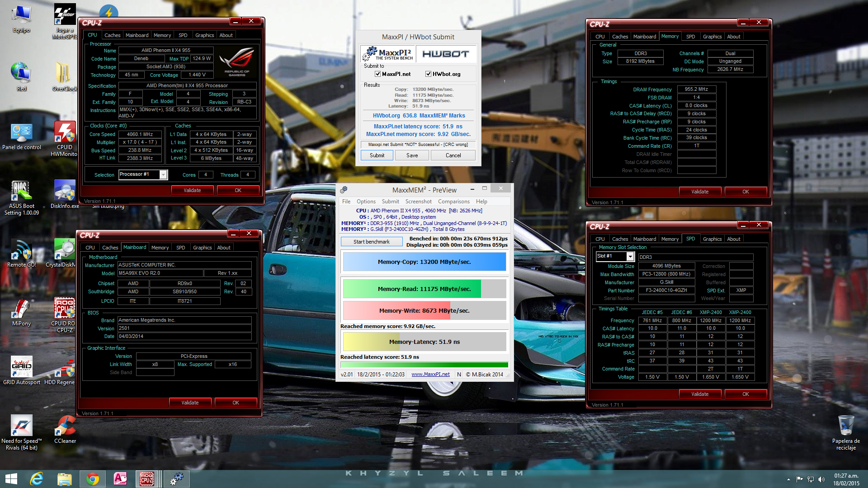Click OK in the Memory CPU-Z window
Screen dimensions: 868x488
click(x=745, y=192)
